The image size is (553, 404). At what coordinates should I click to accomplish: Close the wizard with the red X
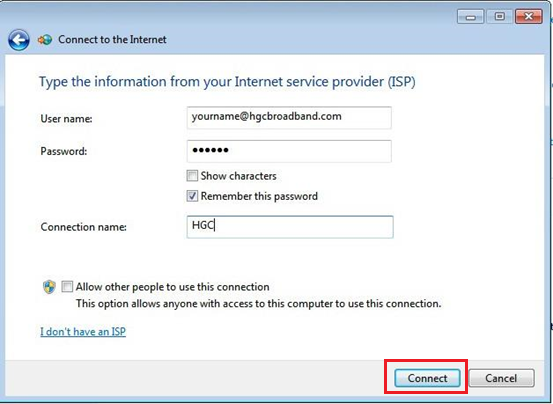528,17
